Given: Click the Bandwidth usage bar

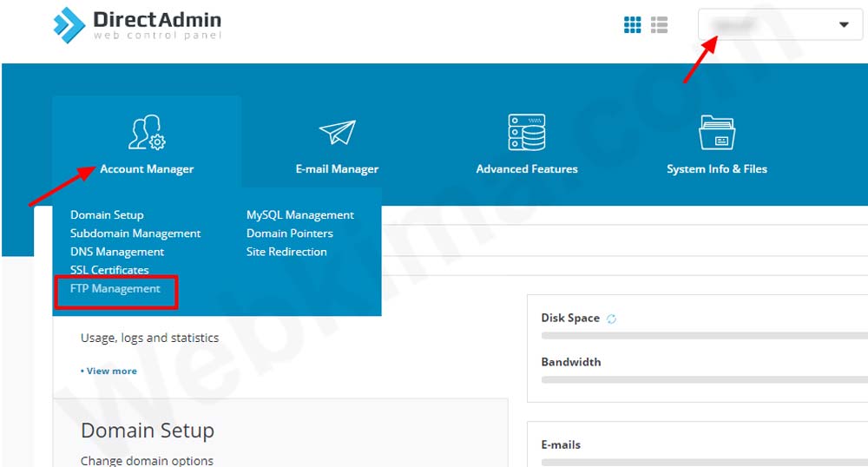Looking at the screenshot, I should 704,380.
